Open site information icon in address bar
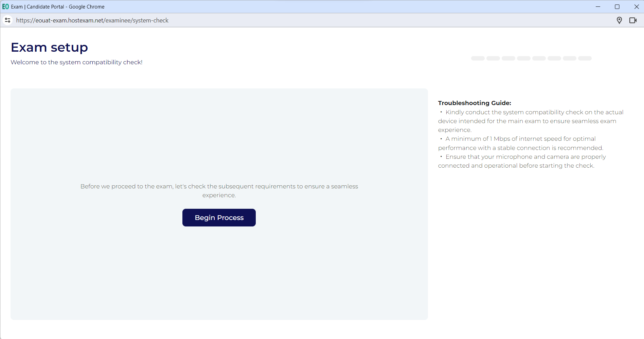The height and width of the screenshot is (339, 644). 7,20
